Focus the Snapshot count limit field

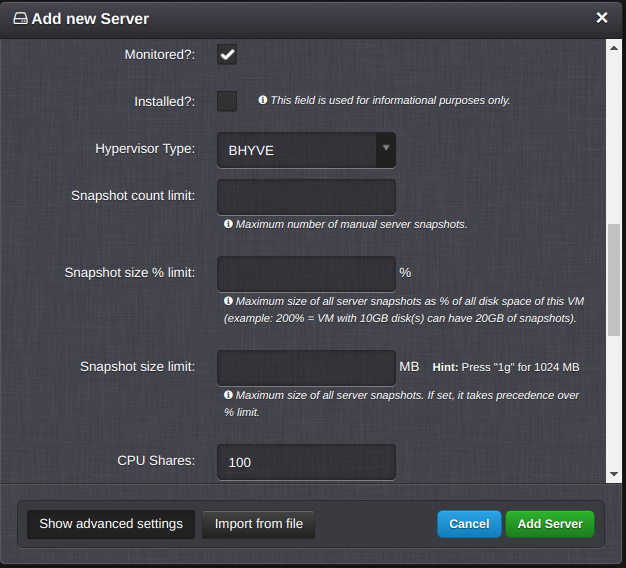[x=306, y=197]
